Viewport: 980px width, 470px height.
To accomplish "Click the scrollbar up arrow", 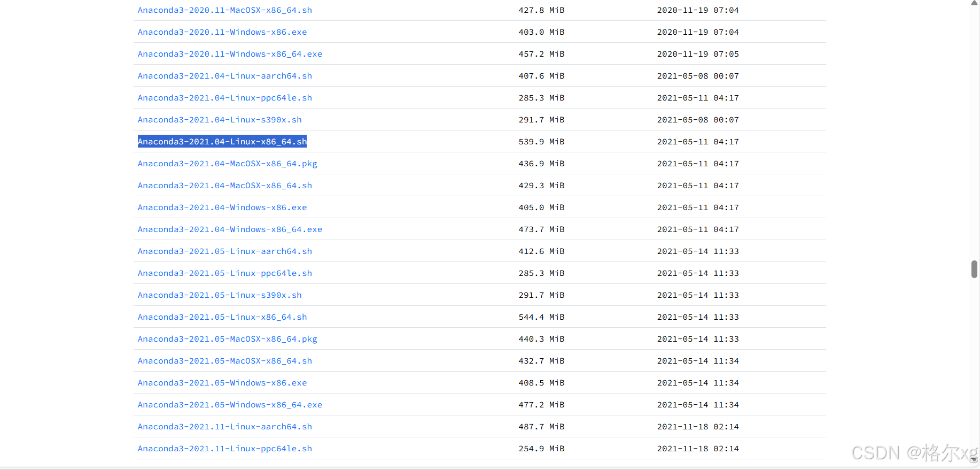I will pos(974,3).
